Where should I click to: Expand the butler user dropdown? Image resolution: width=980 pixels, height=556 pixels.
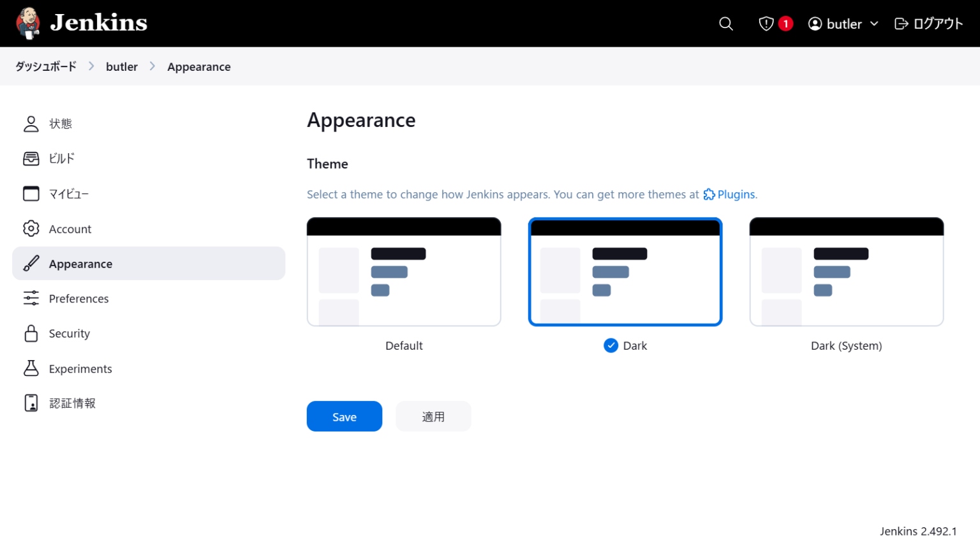point(842,24)
